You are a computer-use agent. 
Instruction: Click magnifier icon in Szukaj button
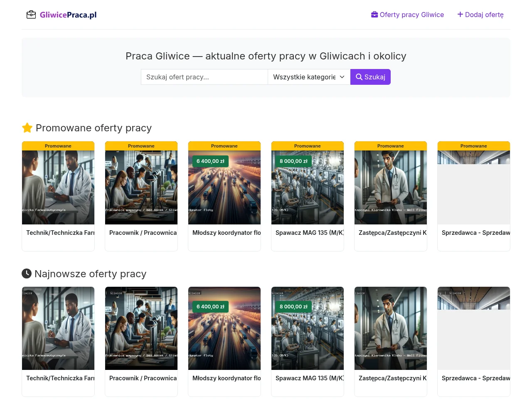[x=359, y=77]
